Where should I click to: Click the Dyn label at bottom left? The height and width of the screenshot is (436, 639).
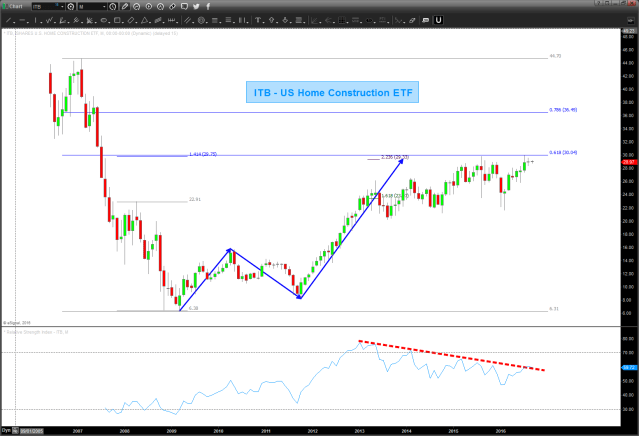[7, 429]
